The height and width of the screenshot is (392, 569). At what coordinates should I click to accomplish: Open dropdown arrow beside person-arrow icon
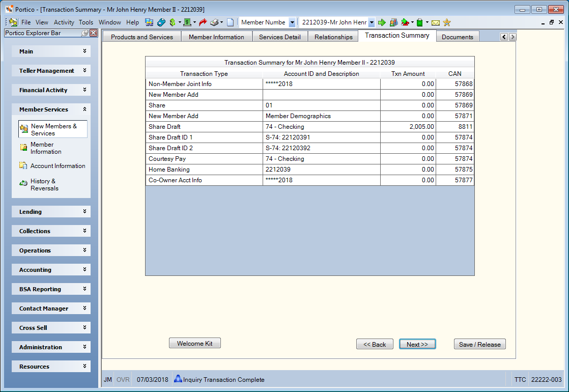(x=413, y=22)
